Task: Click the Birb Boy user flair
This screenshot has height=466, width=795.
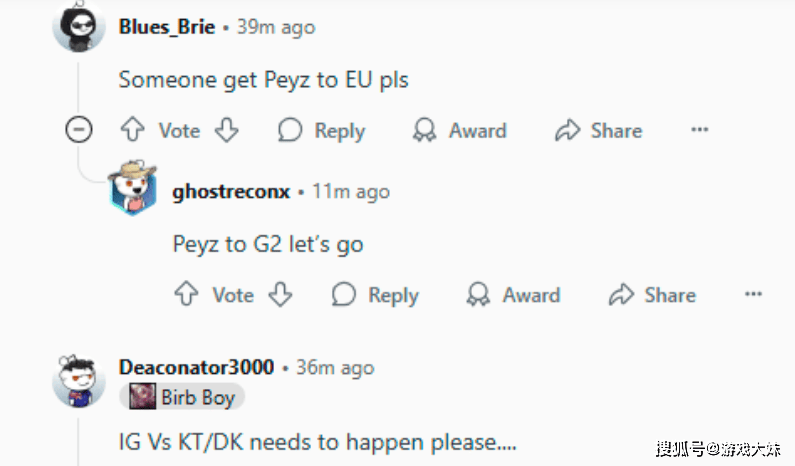Action: 182,397
